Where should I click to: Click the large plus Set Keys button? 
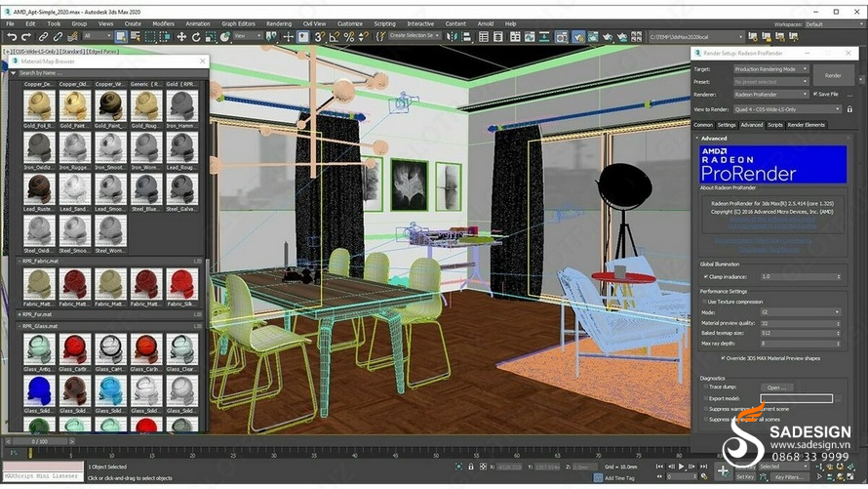coord(723,471)
